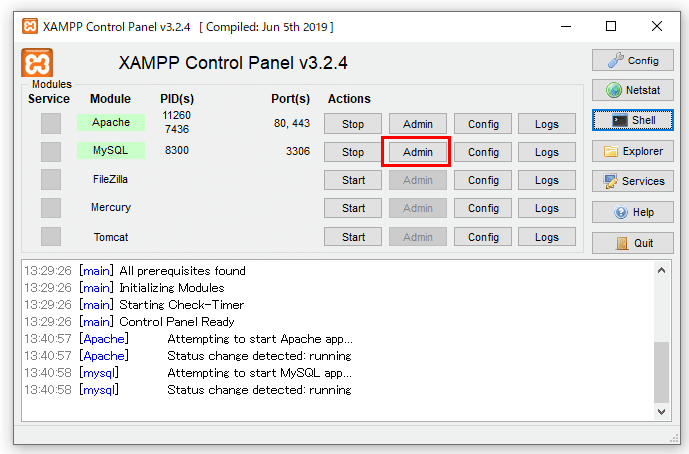Open FileZilla Config menu
Viewport: 689px width, 454px height.
(483, 180)
